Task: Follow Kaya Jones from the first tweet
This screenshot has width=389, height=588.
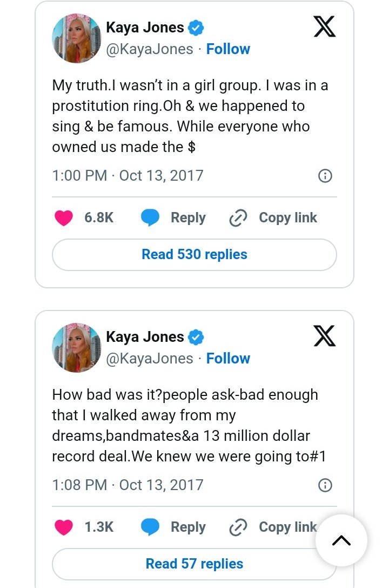Action: pos(228,49)
